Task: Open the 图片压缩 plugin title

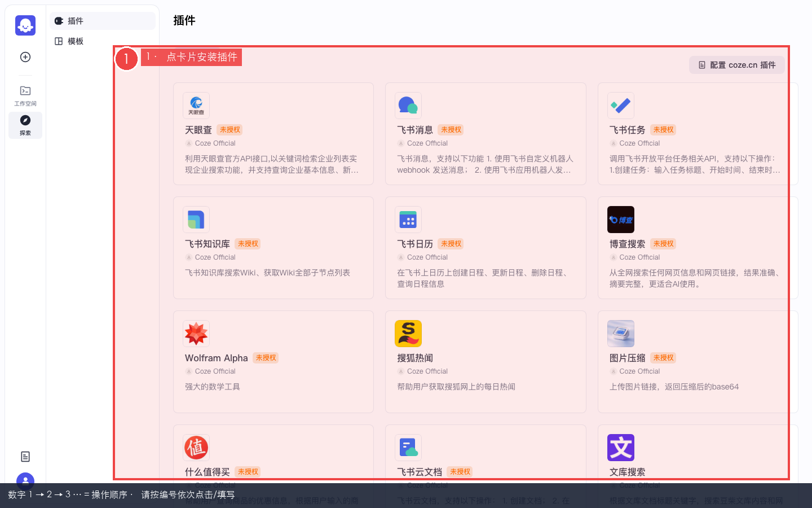Action: [x=628, y=358]
